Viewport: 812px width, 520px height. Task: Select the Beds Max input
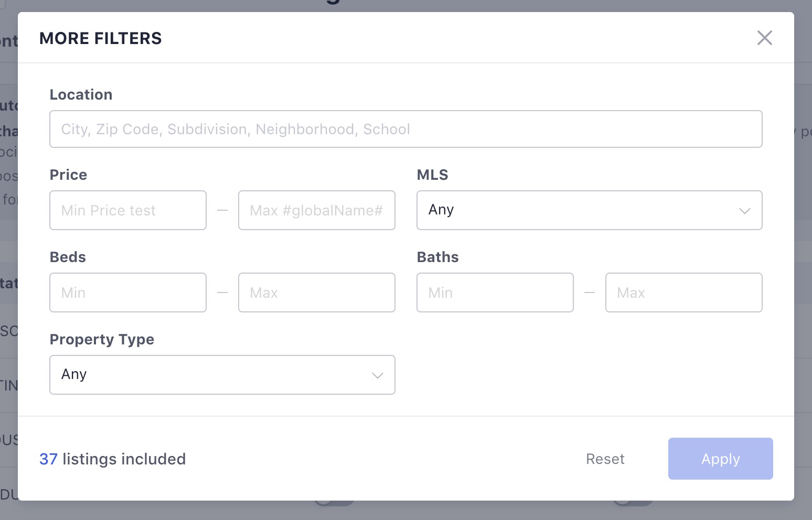pos(316,292)
